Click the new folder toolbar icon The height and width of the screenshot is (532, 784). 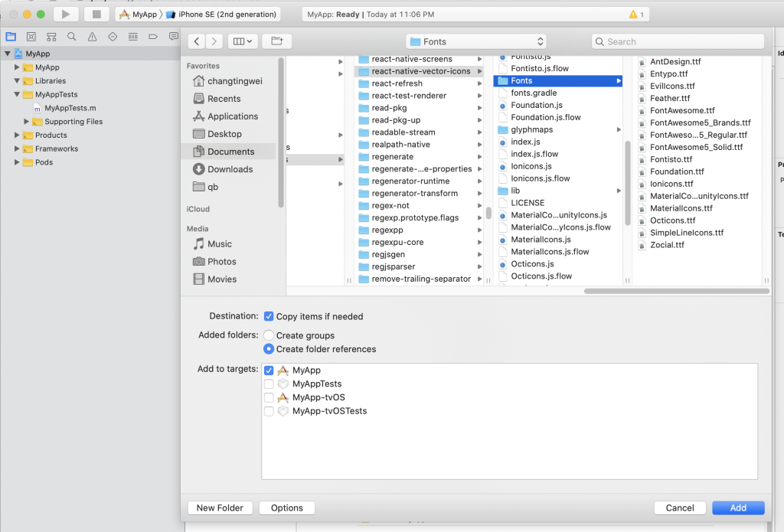point(277,41)
